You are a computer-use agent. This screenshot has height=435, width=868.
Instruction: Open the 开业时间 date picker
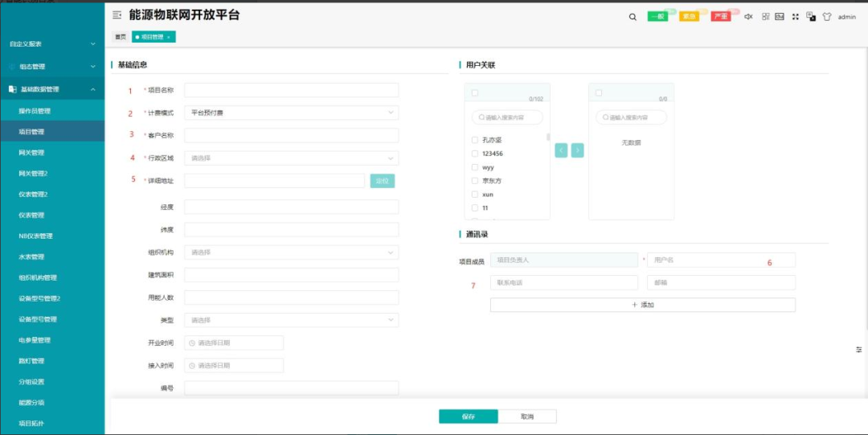click(x=234, y=343)
